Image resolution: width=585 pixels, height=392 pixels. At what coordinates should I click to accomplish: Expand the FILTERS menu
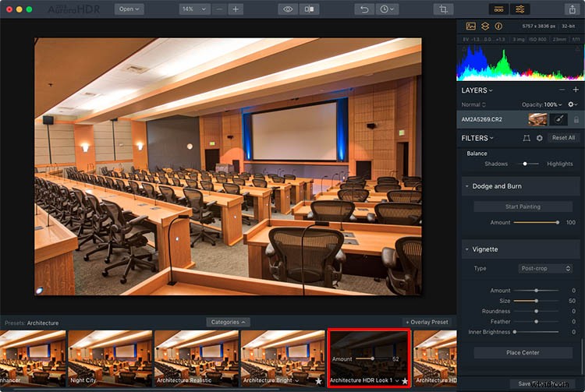click(x=477, y=138)
